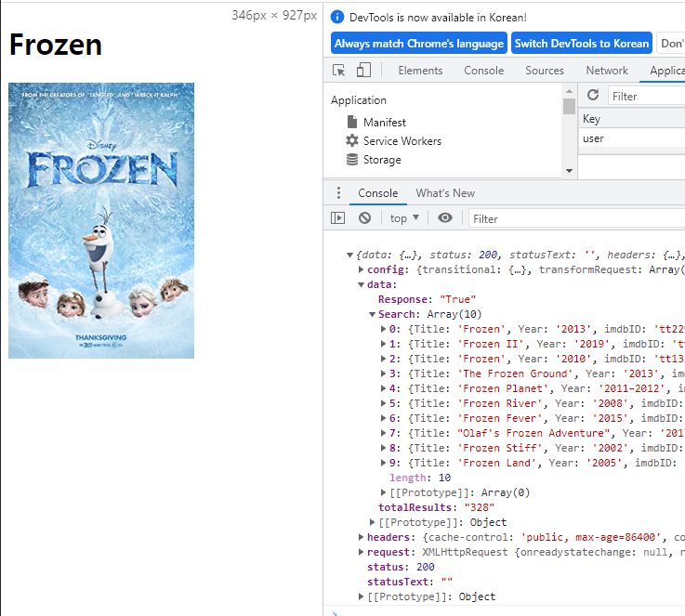This screenshot has width=685, height=616.
Task: Clear the console with the ban icon
Action: pyautogui.click(x=364, y=217)
